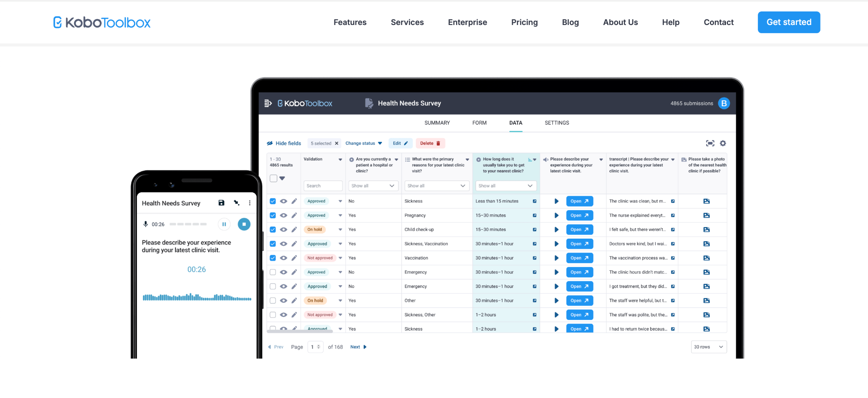Switch to the SUMMARY tab

(x=437, y=123)
